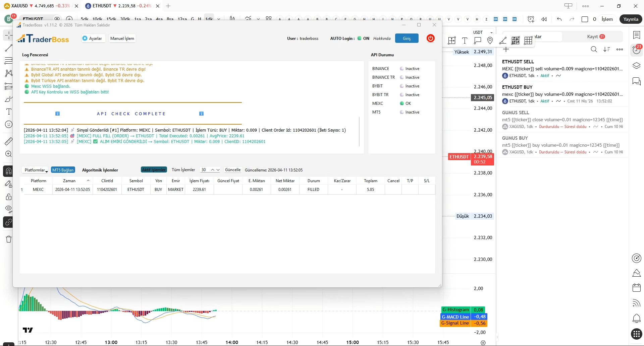Screen dimensions: 644x346
Task: Click the blue Giriş login button
Action: (407, 39)
